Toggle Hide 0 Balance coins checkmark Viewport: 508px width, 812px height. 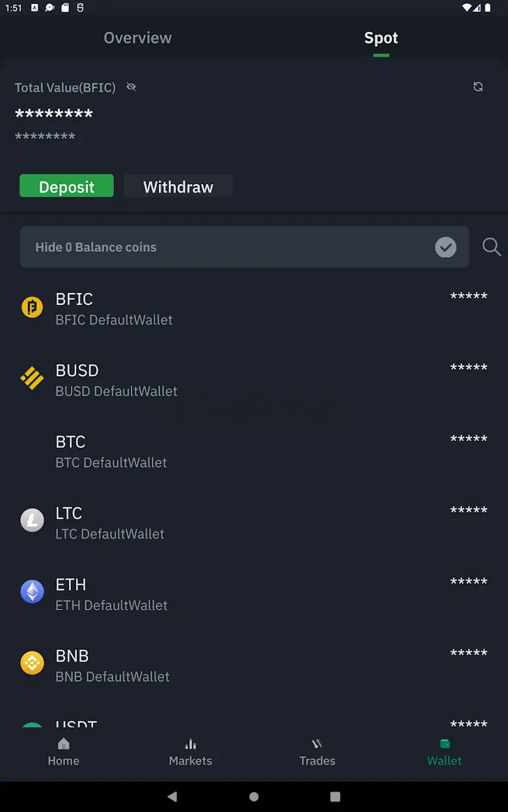point(445,247)
